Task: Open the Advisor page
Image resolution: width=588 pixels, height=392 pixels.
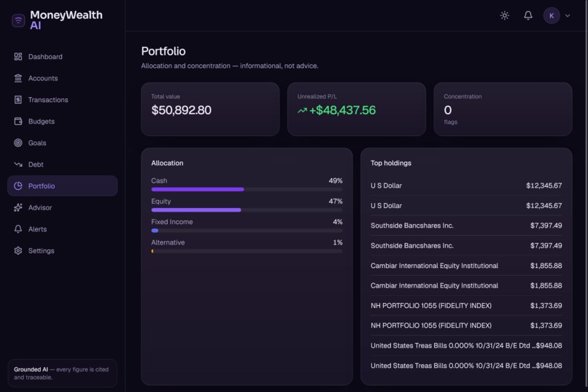Action: point(62,207)
